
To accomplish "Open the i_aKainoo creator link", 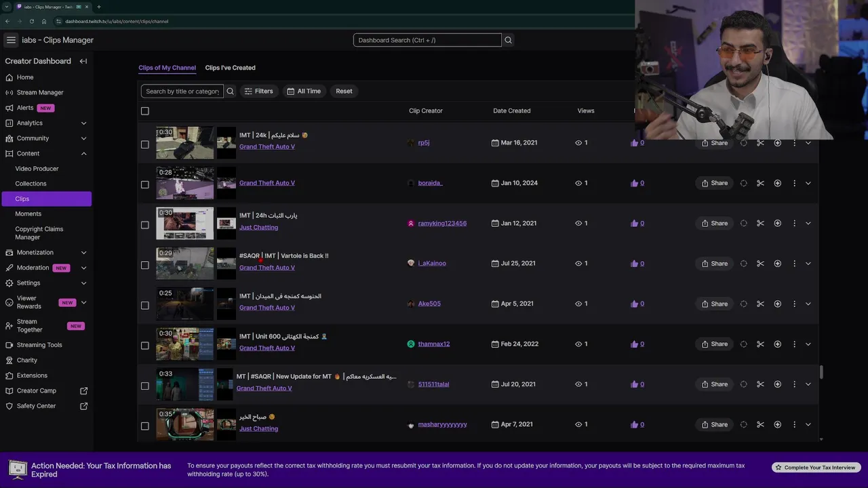I will 432,264.
